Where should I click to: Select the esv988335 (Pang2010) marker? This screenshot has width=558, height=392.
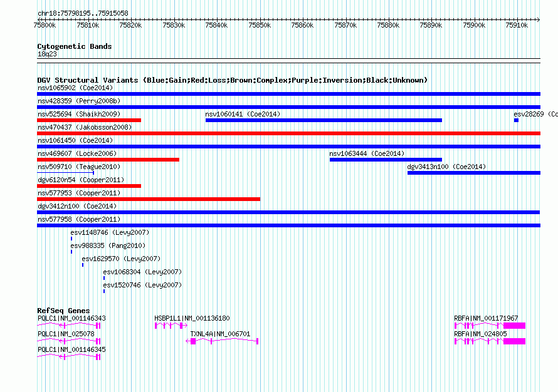(71, 252)
